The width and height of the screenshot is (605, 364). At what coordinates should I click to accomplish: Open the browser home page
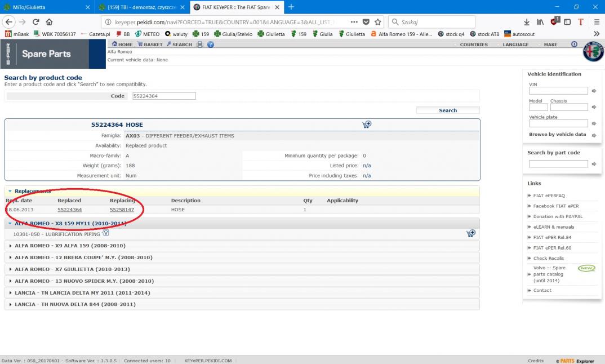coord(49,22)
